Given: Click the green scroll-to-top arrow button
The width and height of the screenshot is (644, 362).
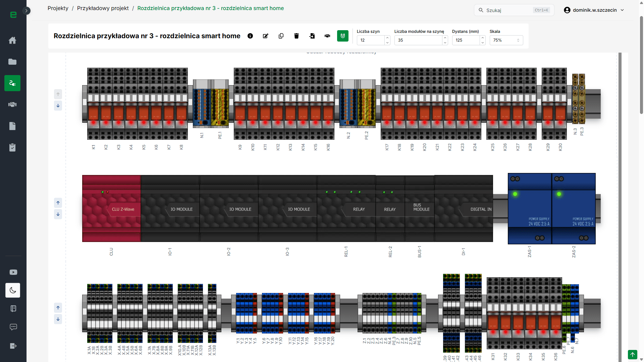Looking at the screenshot, I should click(x=633, y=355).
